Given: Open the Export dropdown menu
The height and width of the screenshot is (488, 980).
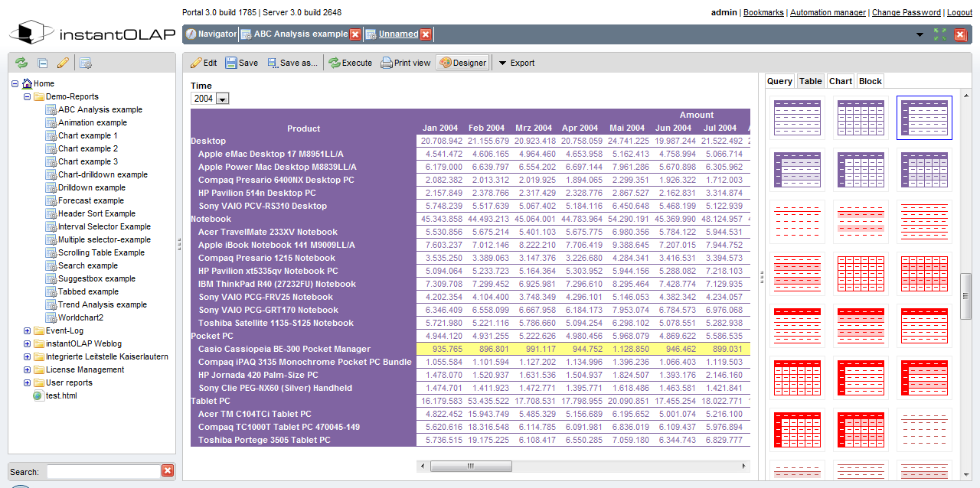Looking at the screenshot, I should tap(517, 63).
